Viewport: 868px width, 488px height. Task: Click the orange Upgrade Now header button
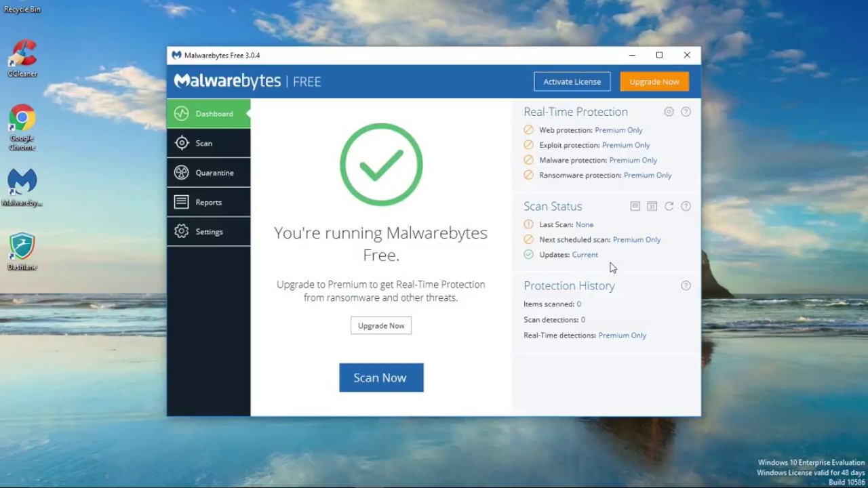654,81
